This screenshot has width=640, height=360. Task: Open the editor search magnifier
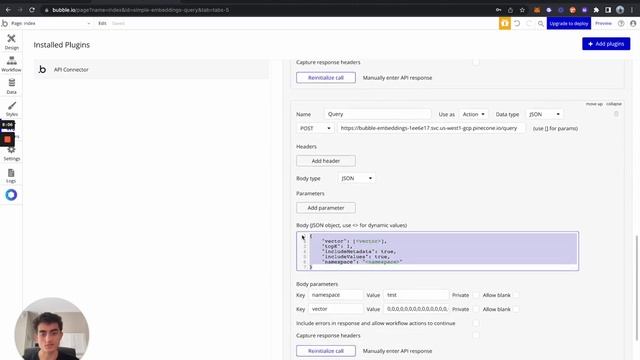540,24
